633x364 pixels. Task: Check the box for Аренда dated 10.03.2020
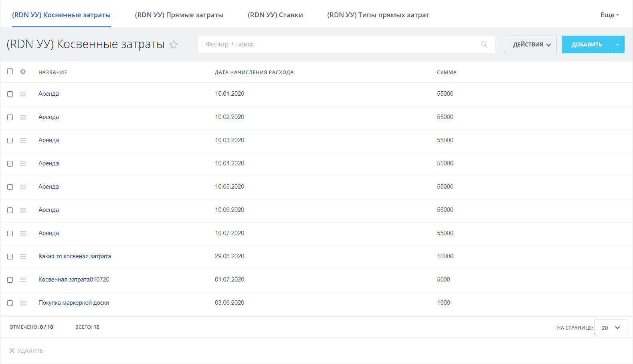(x=10, y=141)
